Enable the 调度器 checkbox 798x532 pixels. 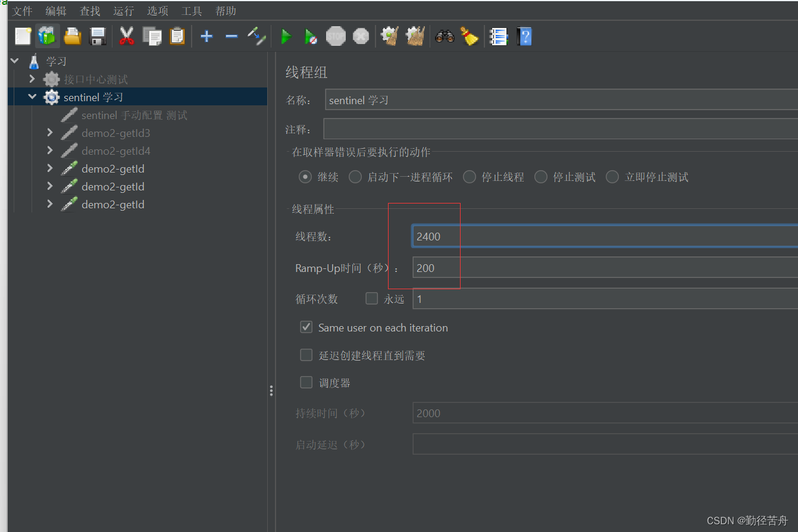click(x=306, y=382)
